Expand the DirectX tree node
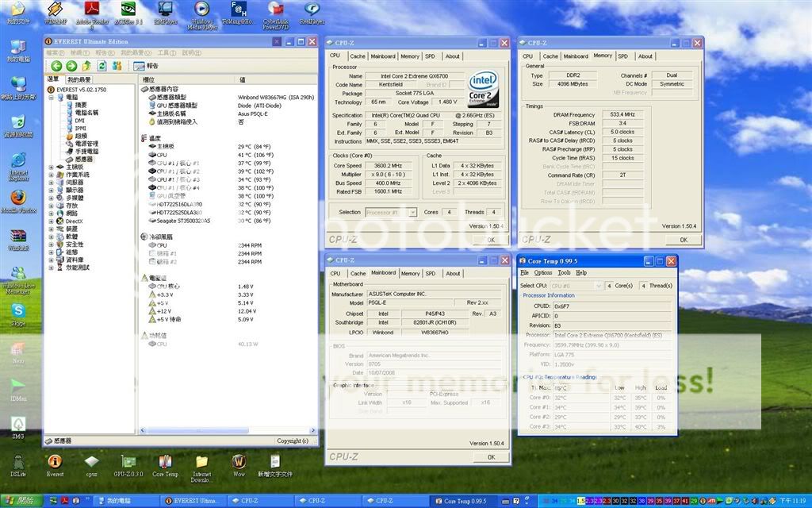Image resolution: width=812 pixels, height=508 pixels. pyautogui.click(x=51, y=221)
